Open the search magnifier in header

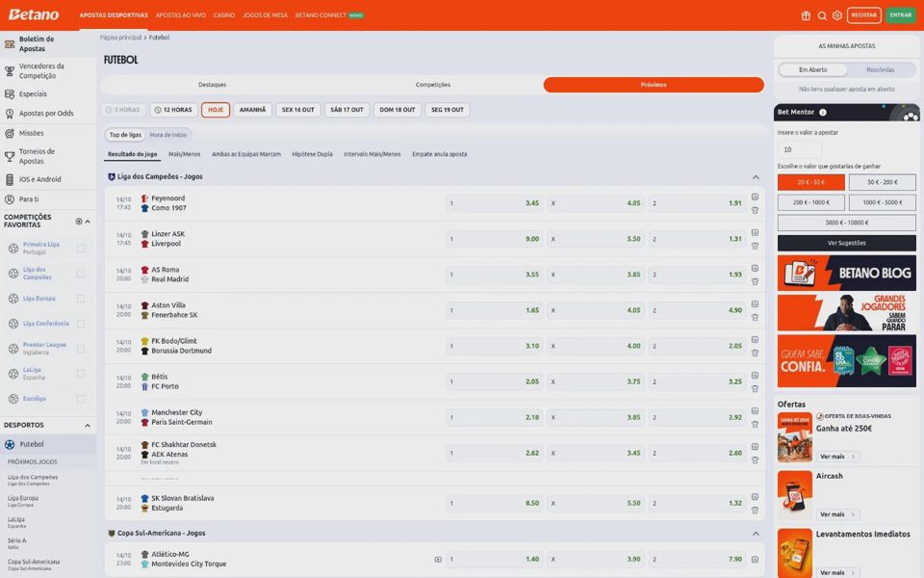click(x=821, y=15)
